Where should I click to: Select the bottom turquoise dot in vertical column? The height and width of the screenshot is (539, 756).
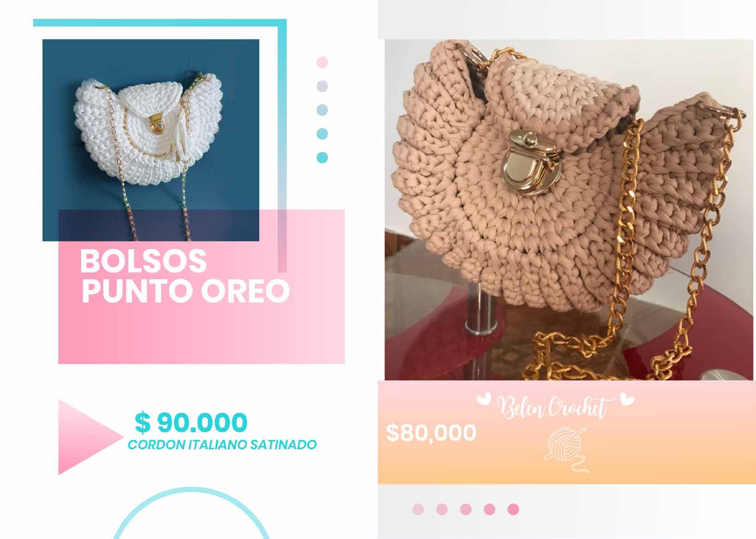(322, 158)
